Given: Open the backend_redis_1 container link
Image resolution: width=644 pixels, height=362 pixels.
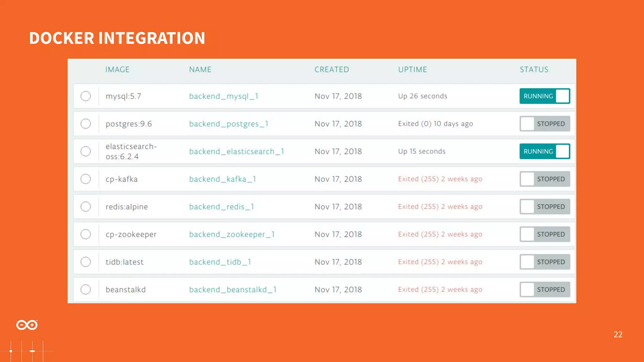Looking at the screenshot, I should [221, 207].
